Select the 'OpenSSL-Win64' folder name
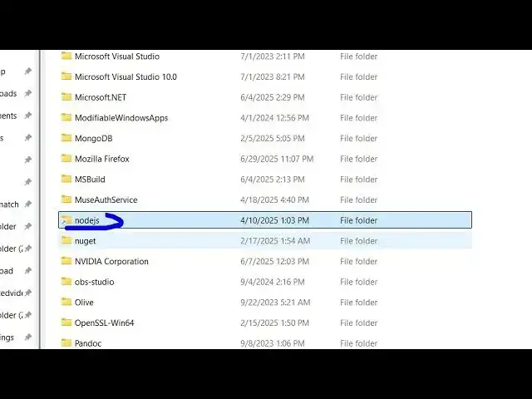This screenshot has height=399, width=532. point(104,323)
